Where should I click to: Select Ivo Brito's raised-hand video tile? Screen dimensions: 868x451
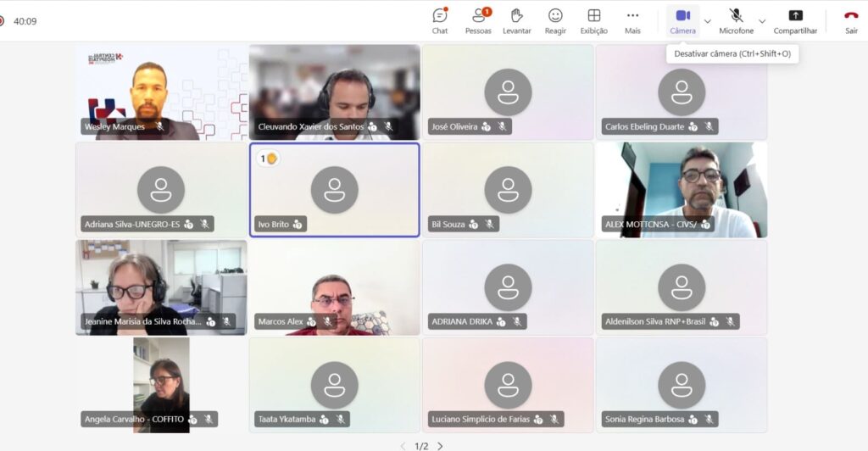coord(334,190)
